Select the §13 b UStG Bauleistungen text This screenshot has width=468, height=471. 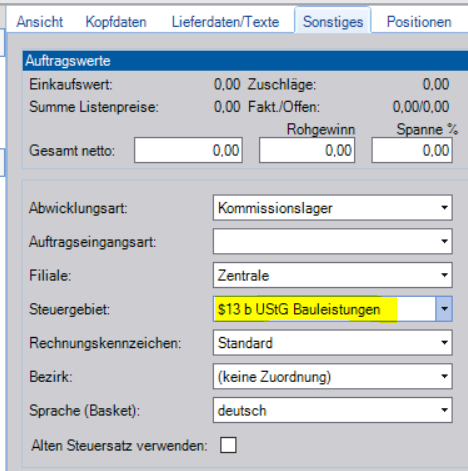(299, 309)
